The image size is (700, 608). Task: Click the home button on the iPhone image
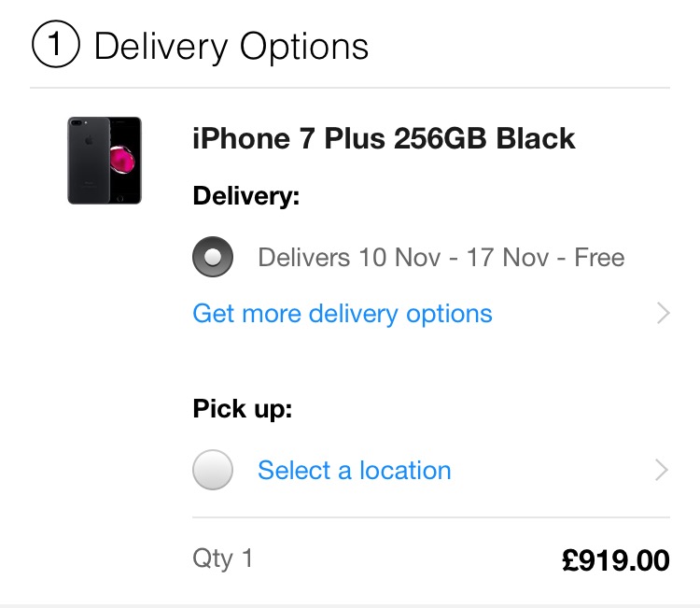(x=120, y=198)
